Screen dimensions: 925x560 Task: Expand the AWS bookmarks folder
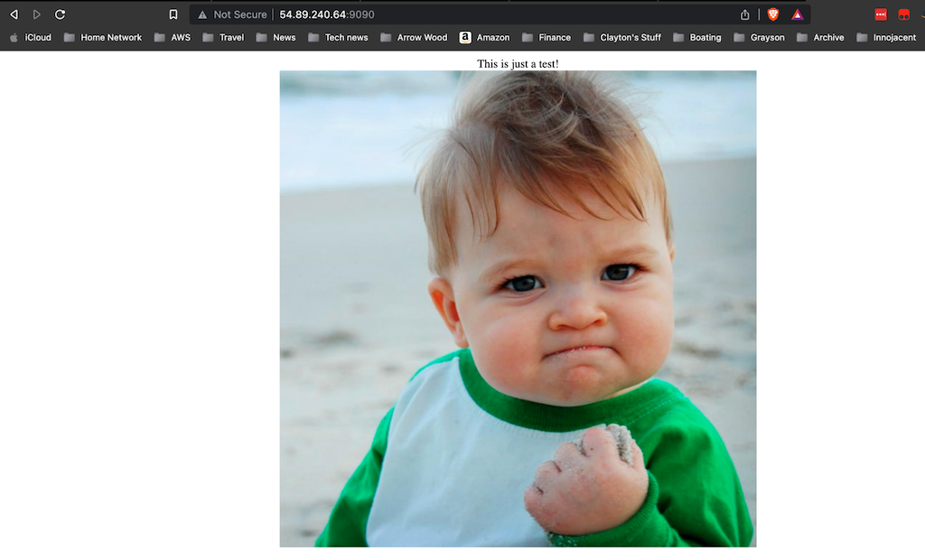pos(172,37)
